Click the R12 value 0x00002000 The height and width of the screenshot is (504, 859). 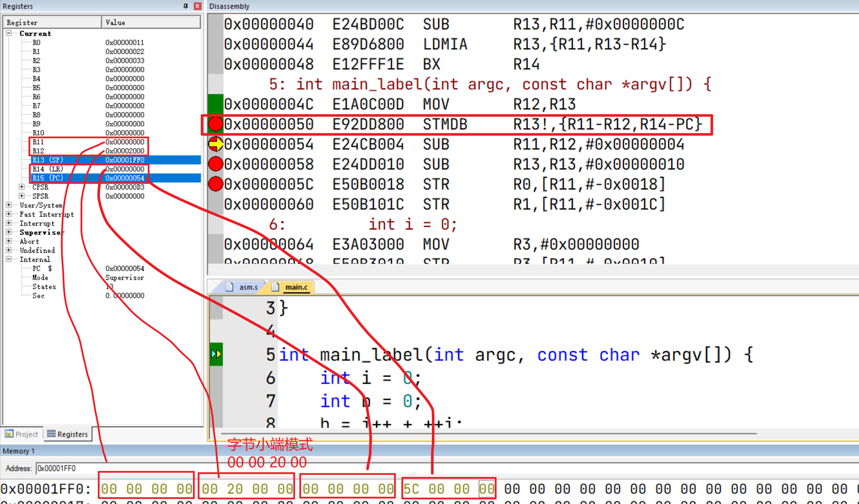[125, 151]
